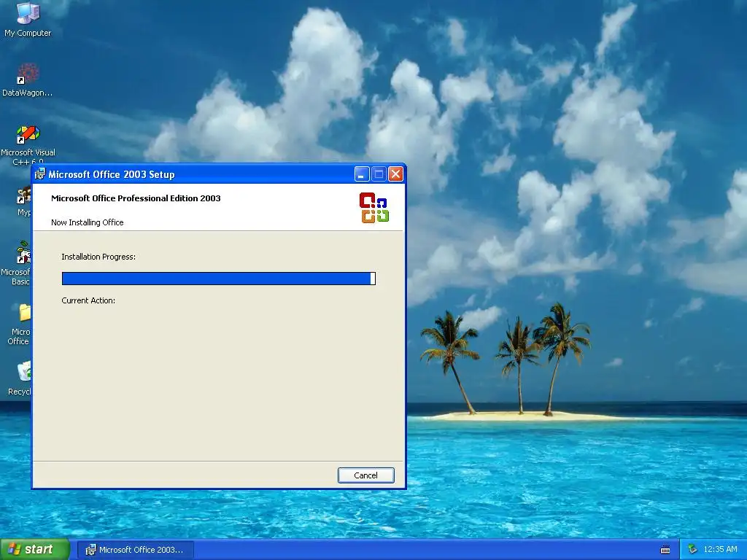Select the partially hidden desktop shortcut below Visual C++
The image size is (747, 560).
24,202
